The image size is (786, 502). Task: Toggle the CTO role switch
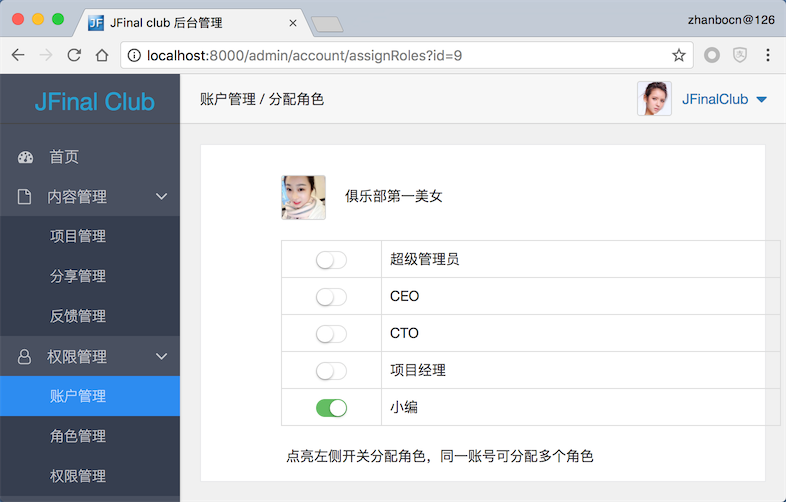coord(331,334)
